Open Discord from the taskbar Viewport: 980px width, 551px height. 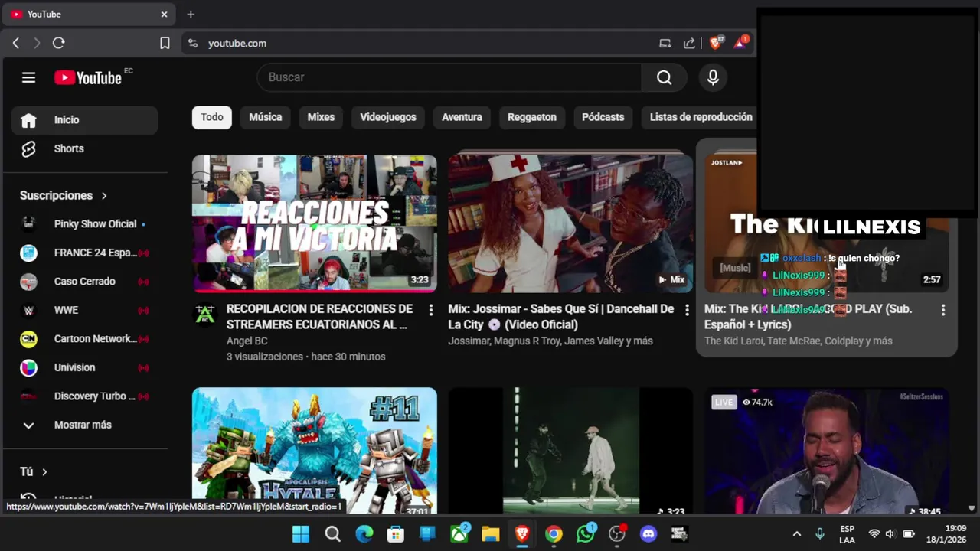648,533
